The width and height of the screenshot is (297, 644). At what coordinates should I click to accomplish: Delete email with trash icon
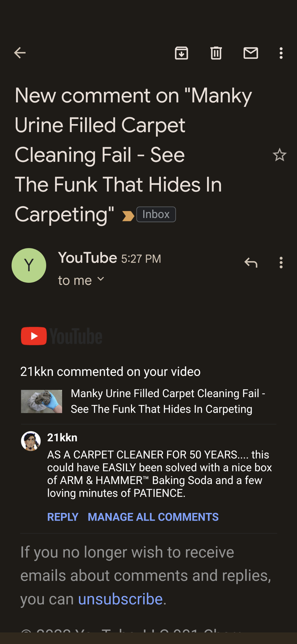(x=216, y=53)
